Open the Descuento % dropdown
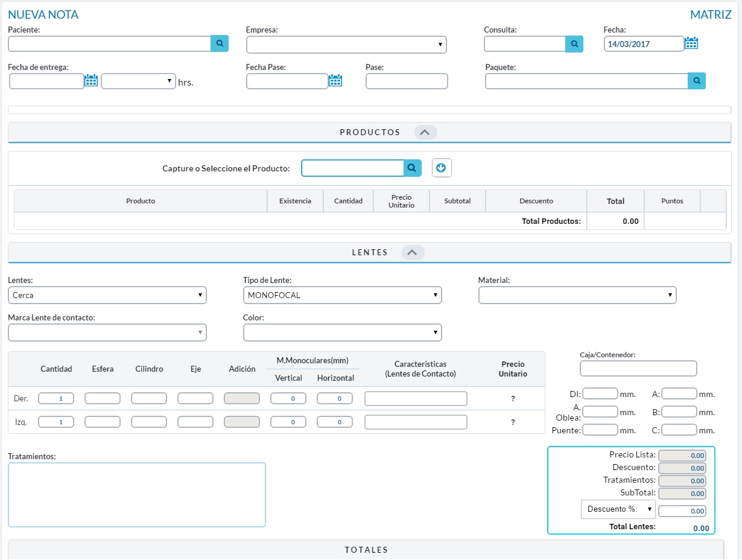 click(x=618, y=509)
